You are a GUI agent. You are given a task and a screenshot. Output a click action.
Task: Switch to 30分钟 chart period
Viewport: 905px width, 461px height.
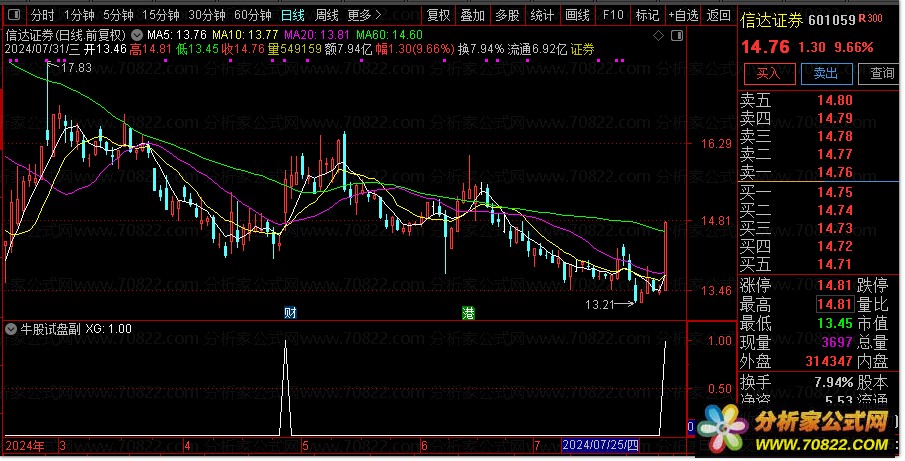tap(207, 15)
